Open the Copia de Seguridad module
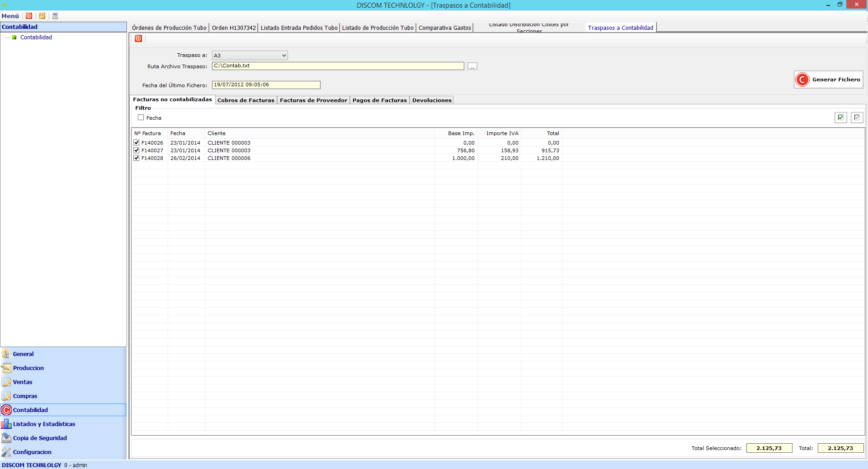868x469 pixels. click(x=40, y=438)
